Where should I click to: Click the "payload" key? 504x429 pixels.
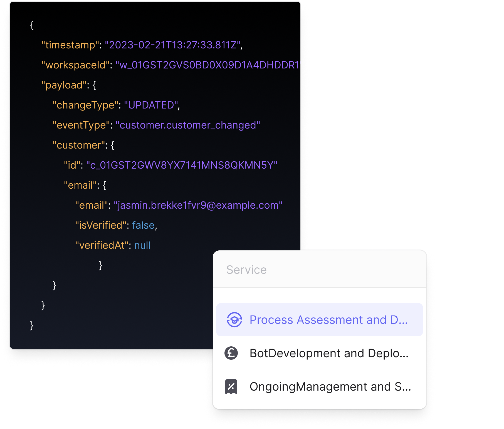[64, 85]
